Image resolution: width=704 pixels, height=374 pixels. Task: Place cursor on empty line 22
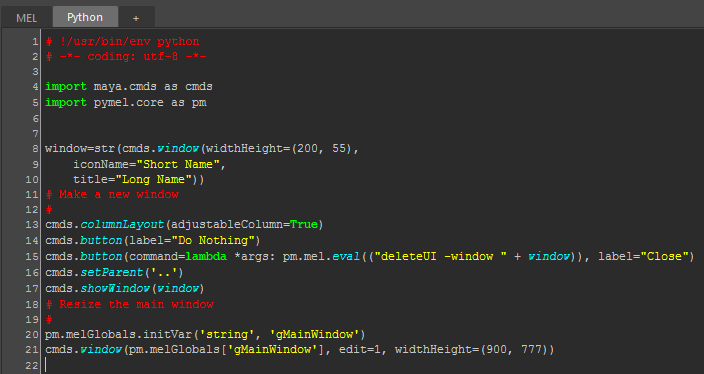[x=373, y=365]
